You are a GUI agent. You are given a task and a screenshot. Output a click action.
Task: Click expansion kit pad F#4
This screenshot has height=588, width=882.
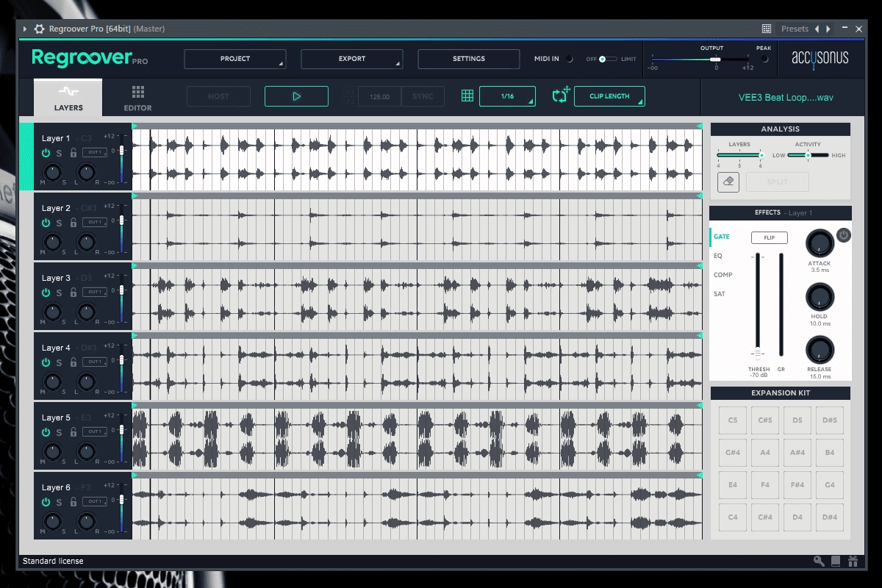click(797, 485)
